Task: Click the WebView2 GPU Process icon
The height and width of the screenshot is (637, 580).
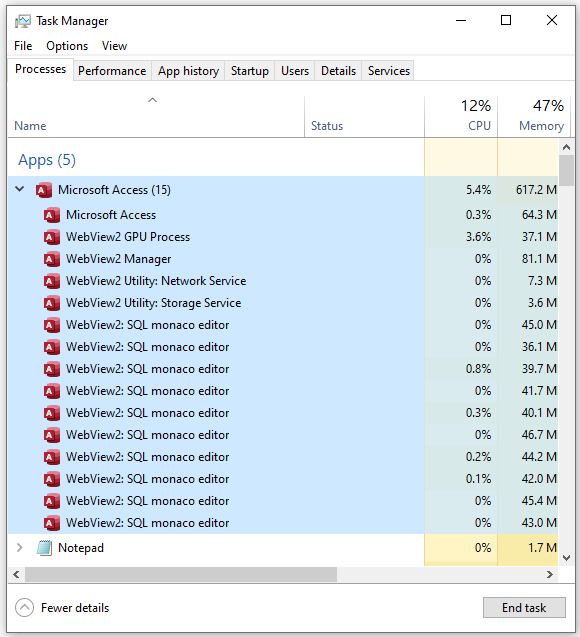Action: pos(52,237)
